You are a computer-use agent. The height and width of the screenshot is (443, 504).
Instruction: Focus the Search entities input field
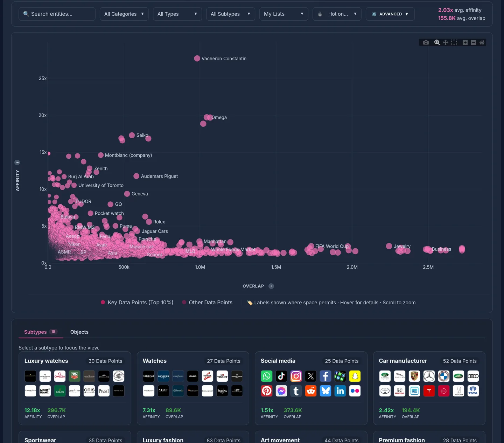[x=57, y=14]
